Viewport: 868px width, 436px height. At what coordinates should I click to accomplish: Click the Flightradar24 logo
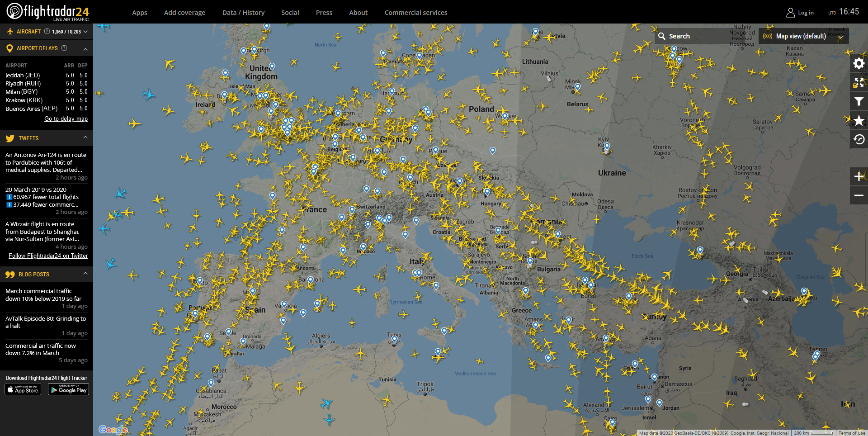click(47, 12)
